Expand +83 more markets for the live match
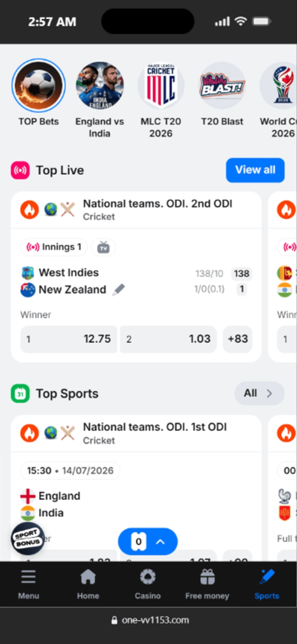This screenshot has height=644, width=297. point(238,339)
